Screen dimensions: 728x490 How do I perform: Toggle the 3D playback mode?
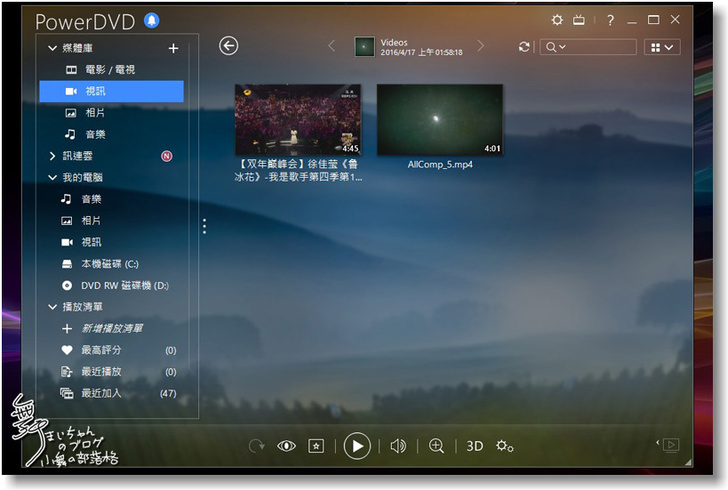pyautogui.click(x=475, y=446)
